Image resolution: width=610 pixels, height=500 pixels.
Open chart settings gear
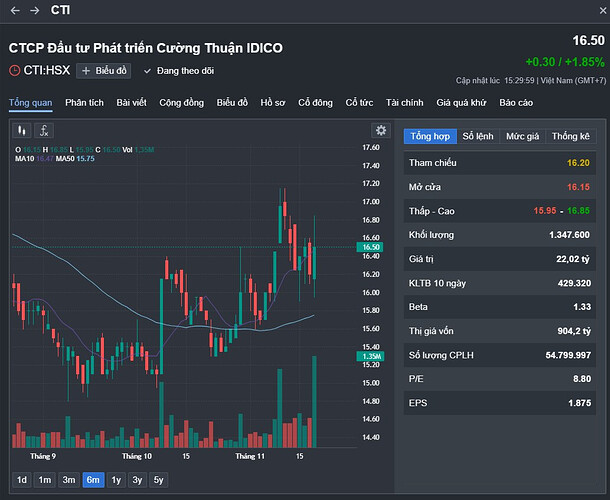click(379, 131)
